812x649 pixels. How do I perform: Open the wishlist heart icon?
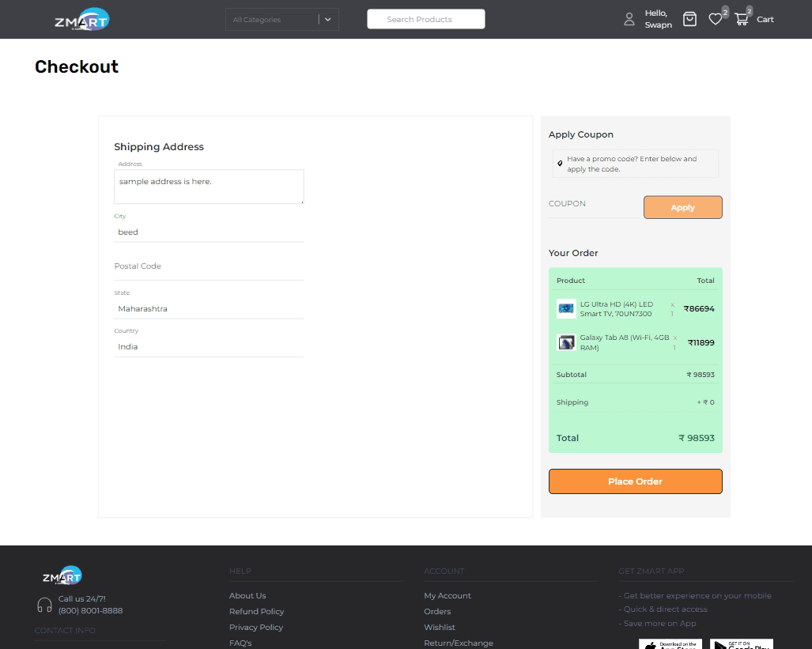tap(715, 20)
